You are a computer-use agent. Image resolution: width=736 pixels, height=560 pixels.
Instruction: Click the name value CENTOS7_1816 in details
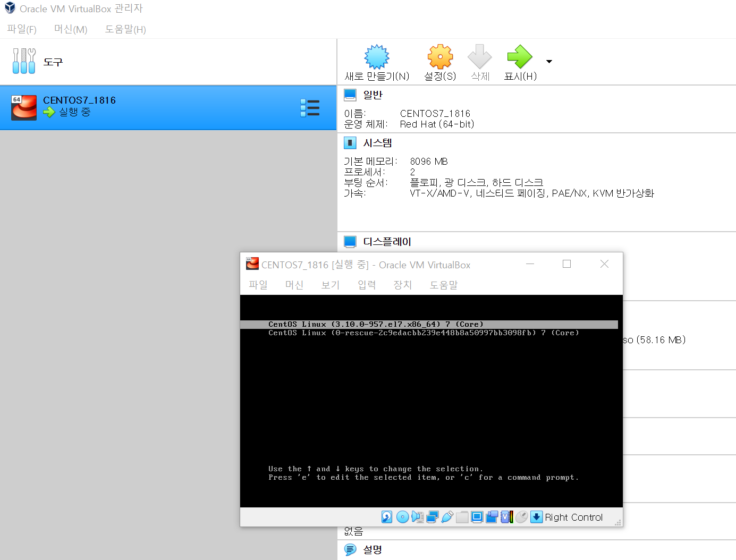click(x=435, y=114)
